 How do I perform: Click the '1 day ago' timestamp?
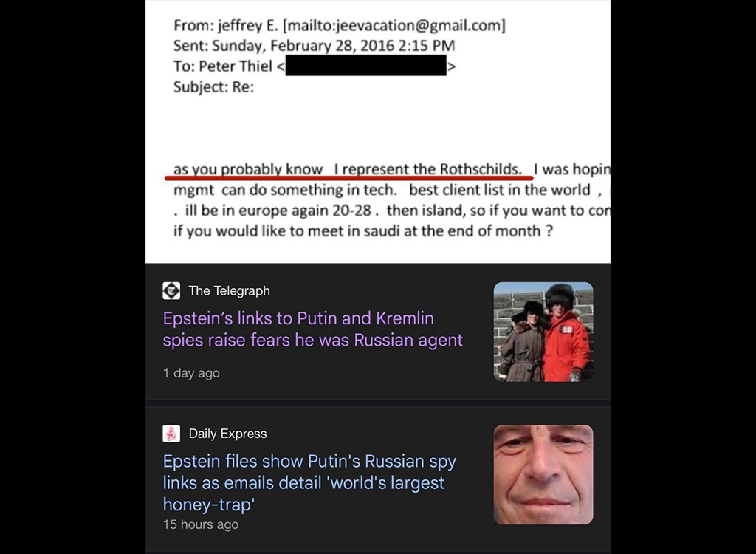coord(191,373)
